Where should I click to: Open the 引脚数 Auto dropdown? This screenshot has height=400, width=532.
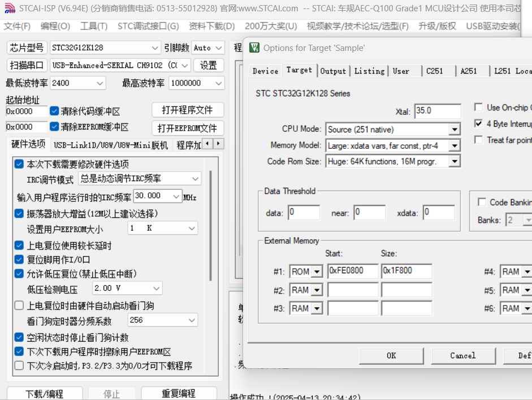pyautogui.click(x=208, y=48)
